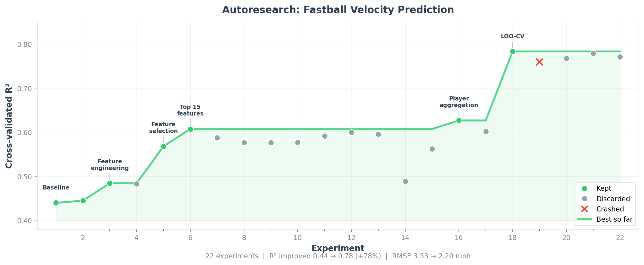Click the lowest gray point at experiment 14
644x265 pixels.
coord(405,181)
